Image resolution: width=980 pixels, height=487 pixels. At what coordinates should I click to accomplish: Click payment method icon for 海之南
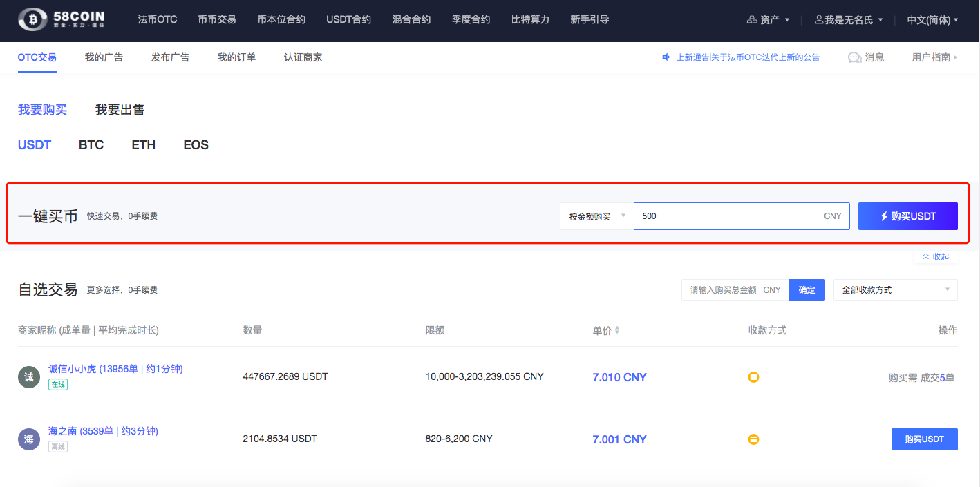[754, 439]
